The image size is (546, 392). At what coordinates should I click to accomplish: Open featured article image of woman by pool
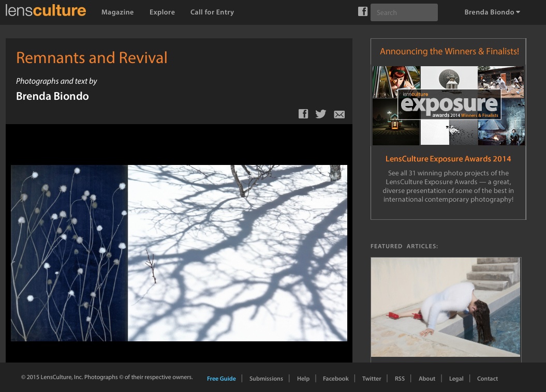[446, 307]
